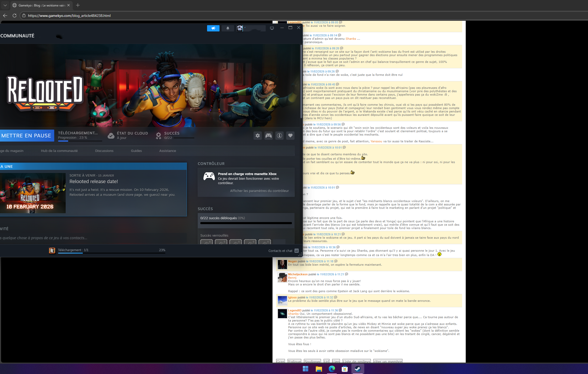Image resolution: width=588 pixels, height=374 pixels.
Task: Open the Contacts et chat icon
Action: coord(297,251)
